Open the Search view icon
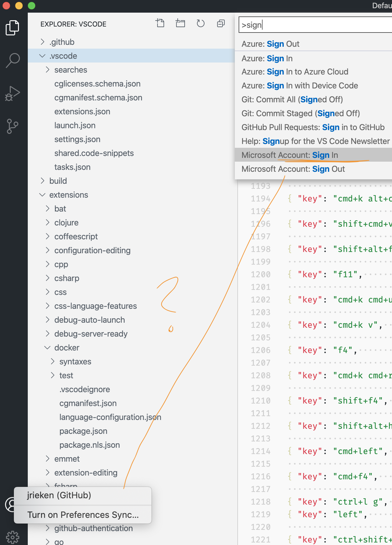This screenshot has width=392, height=545. pos(13,60)
